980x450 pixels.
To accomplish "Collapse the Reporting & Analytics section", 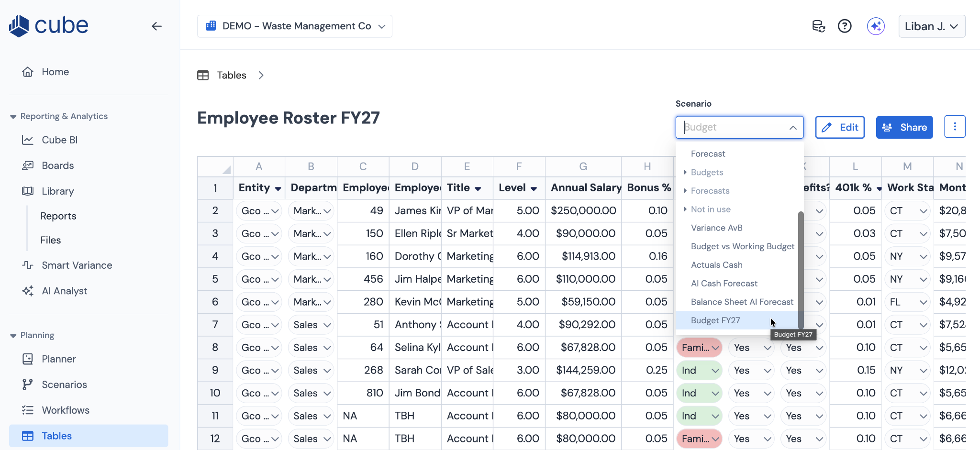I will [x=13, y=117].
